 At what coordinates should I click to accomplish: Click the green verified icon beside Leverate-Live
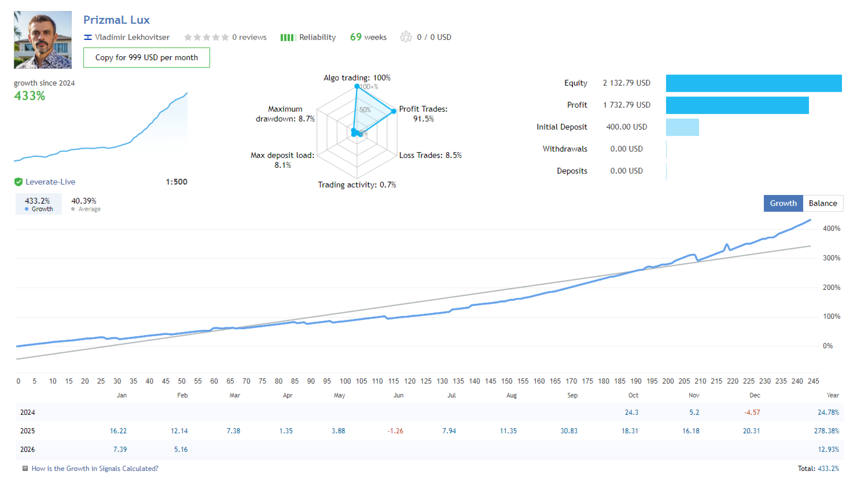18,182
